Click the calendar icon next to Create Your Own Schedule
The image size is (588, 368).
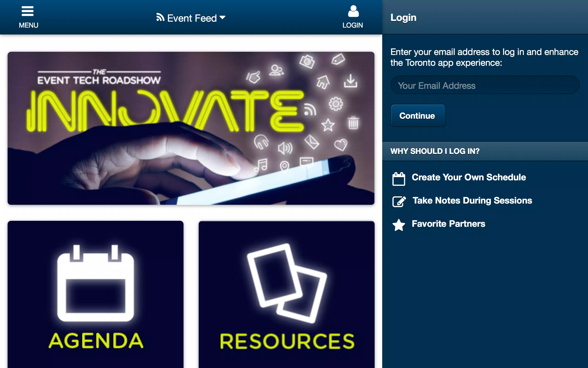399,179
